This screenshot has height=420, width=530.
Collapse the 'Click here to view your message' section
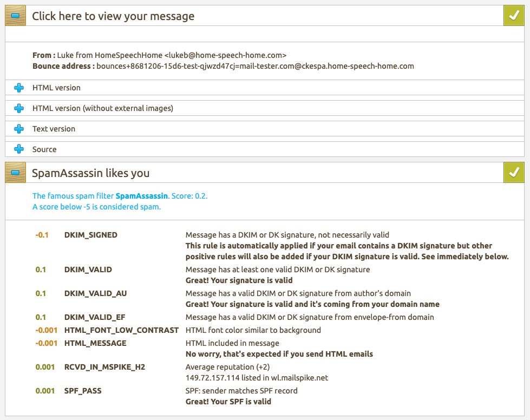(15, 16)
